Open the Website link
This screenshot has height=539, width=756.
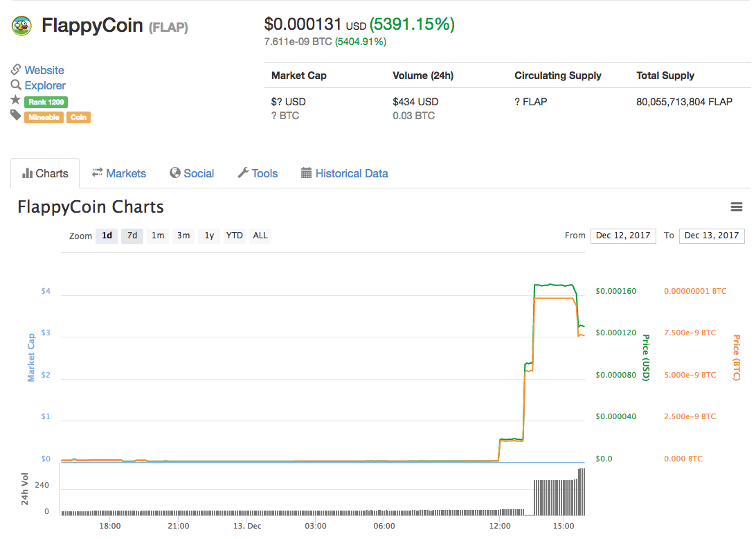[x=44, y=70]
